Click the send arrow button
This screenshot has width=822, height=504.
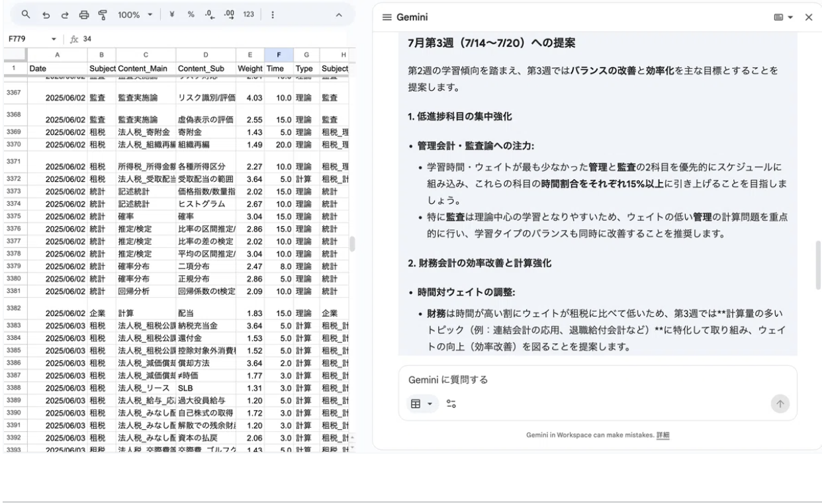[780, 403]
